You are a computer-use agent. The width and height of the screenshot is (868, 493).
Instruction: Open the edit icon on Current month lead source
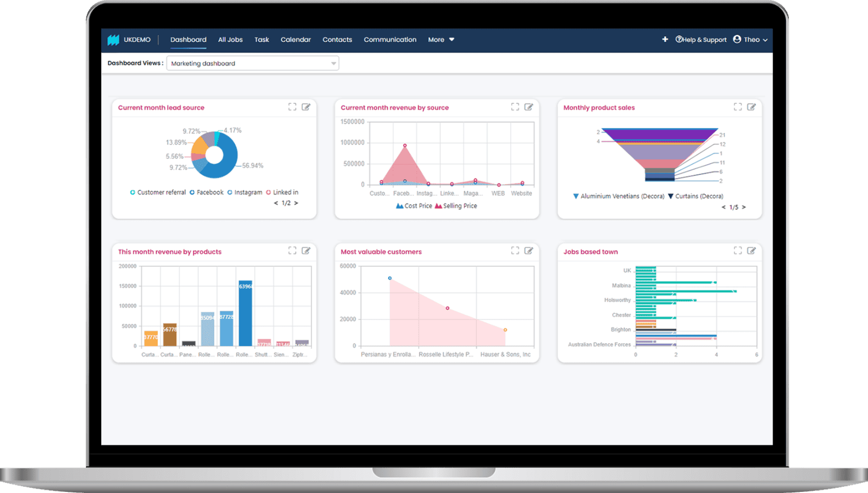point(307,106)
